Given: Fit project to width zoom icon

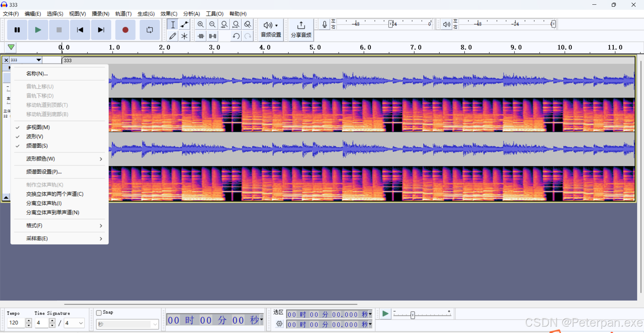Looking at the screenshot, I should (236, 24).
